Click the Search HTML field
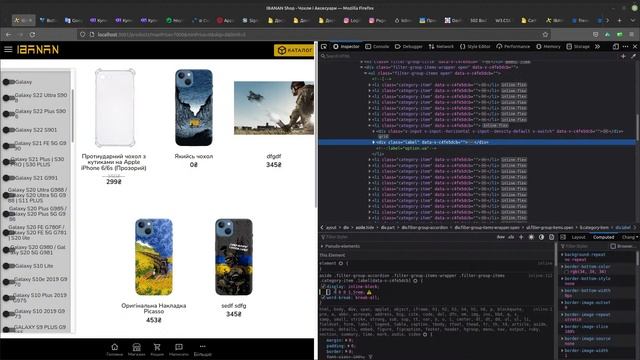Screen dimensions: 640x360 (469, 56)
